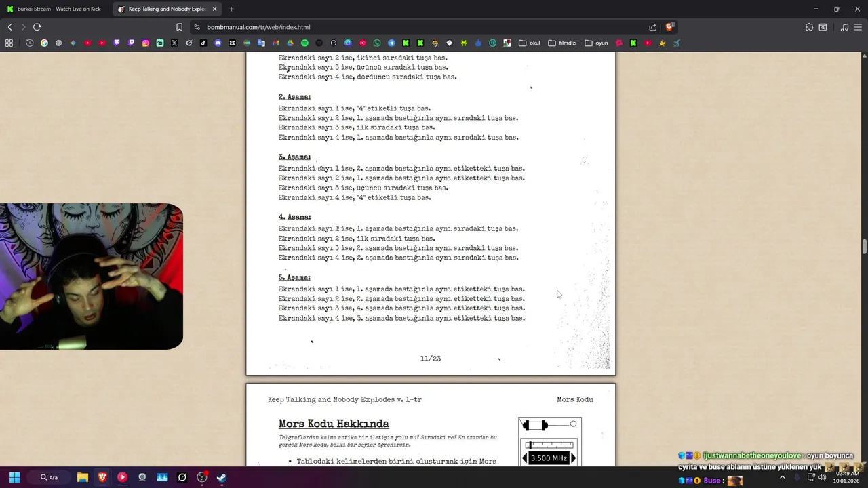Open the Gemini sparkle bookmark
The image size is (868, 488).
pos(73,43)
